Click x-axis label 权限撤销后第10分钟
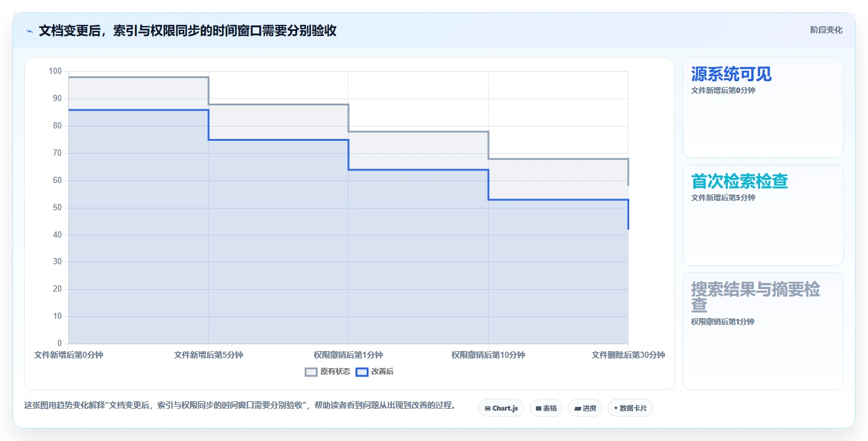This screenshot has width=868, height=441. [x=488, y=355]
